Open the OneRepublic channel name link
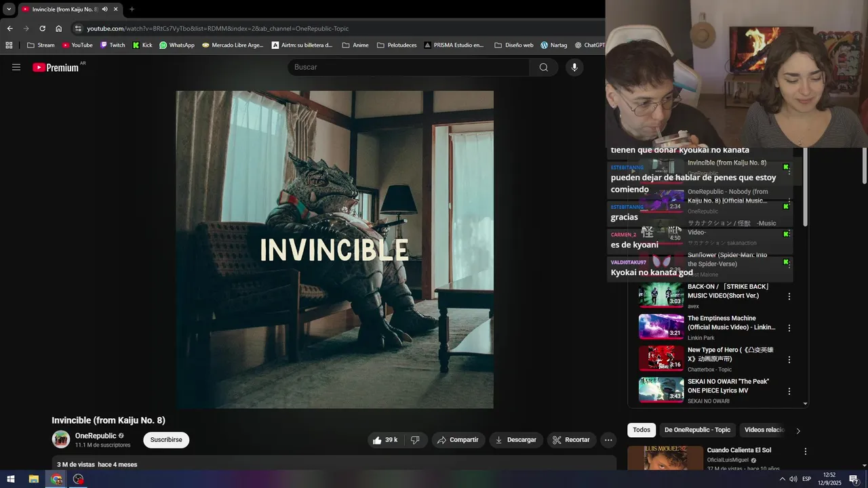Viewport: 868px width, 488px height. [96, 436]
